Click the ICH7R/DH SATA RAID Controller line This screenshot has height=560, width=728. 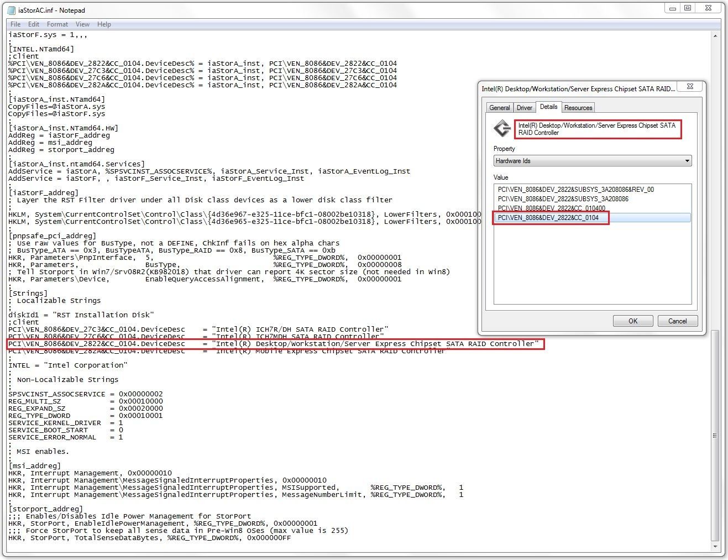[198, 329]
